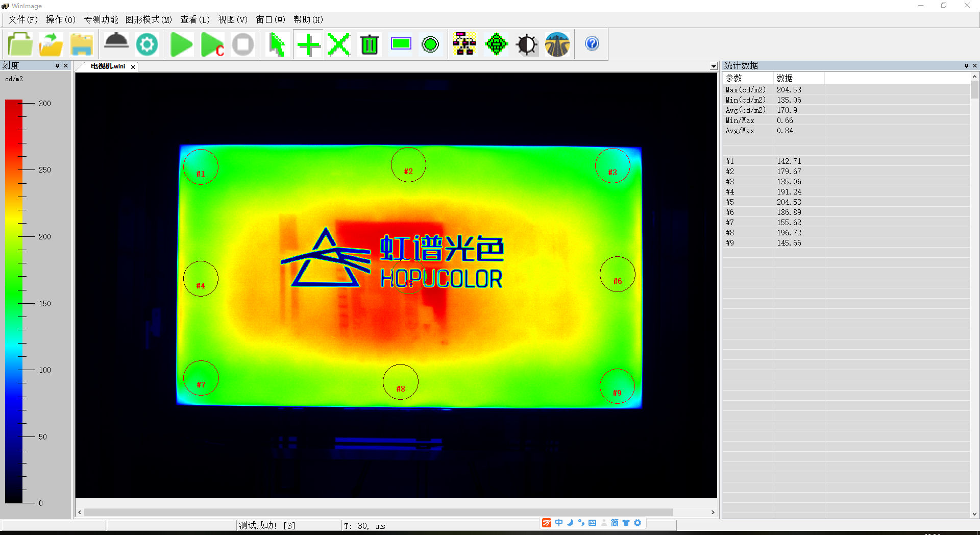
Task: Open the 查看(L) menu
Action: (x=195, y=20)
